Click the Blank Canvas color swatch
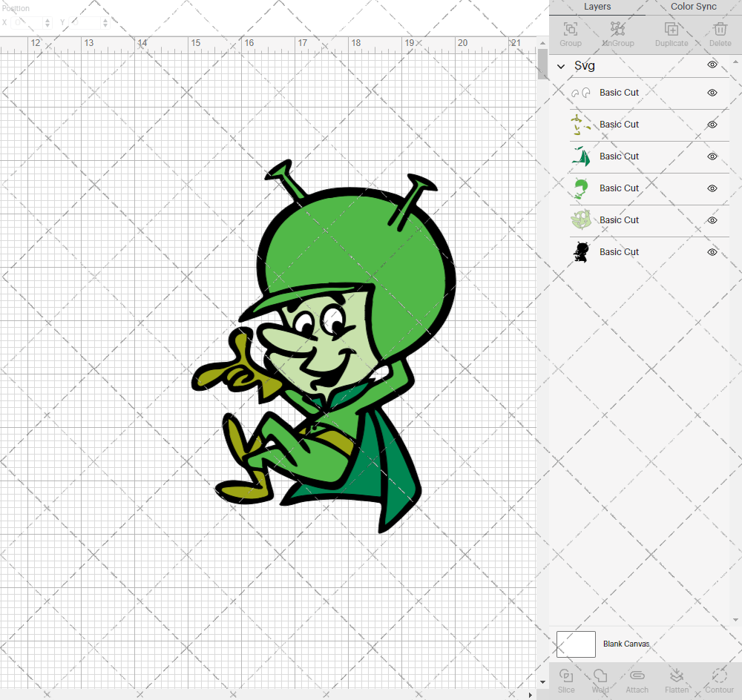742x700 pixels. 576,644
